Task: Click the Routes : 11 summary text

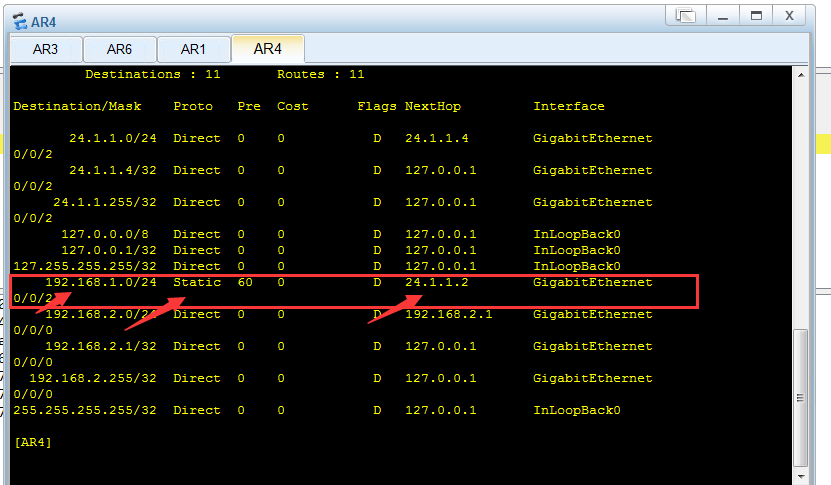Action: click(321, 74)
